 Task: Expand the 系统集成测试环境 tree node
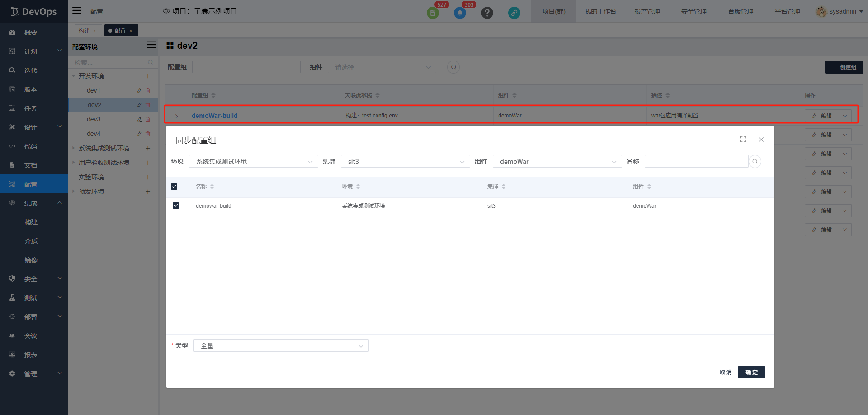[74, 148]
